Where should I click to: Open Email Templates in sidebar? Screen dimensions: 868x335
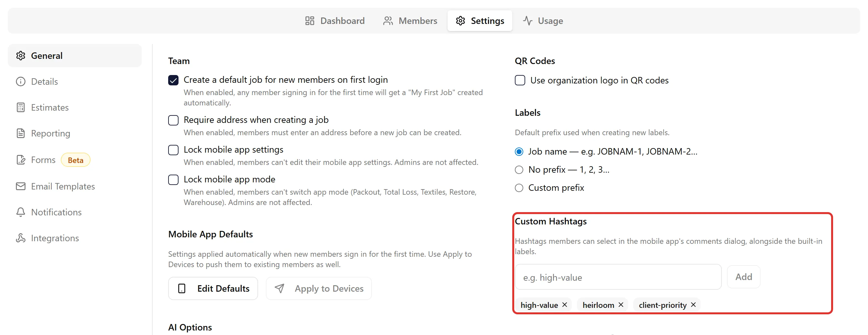74,186
